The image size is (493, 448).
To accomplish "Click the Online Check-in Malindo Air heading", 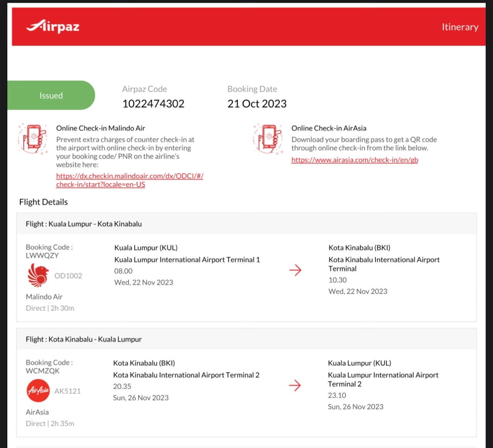I will point(101,128).
